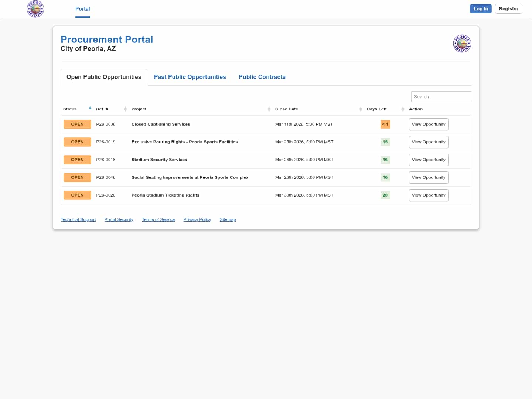Sort table by Status column arrow
The width and height of the screenshot is (532, 399).
click(x=90, y=108)
